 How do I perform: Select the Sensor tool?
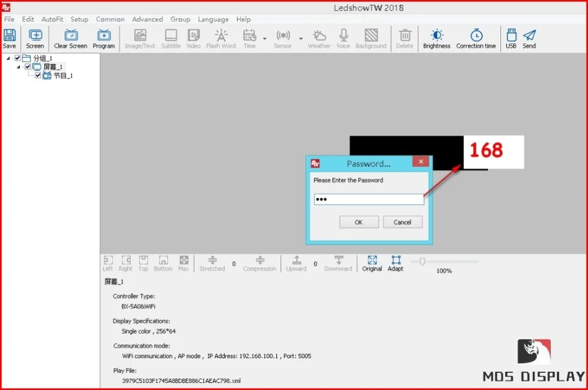[283, 39]
